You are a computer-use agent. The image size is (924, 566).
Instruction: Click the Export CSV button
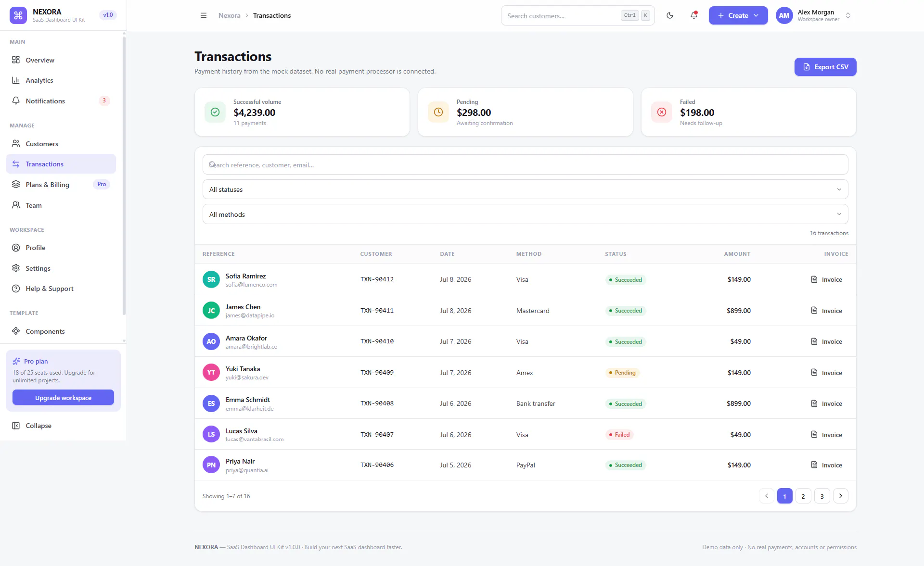825,67
